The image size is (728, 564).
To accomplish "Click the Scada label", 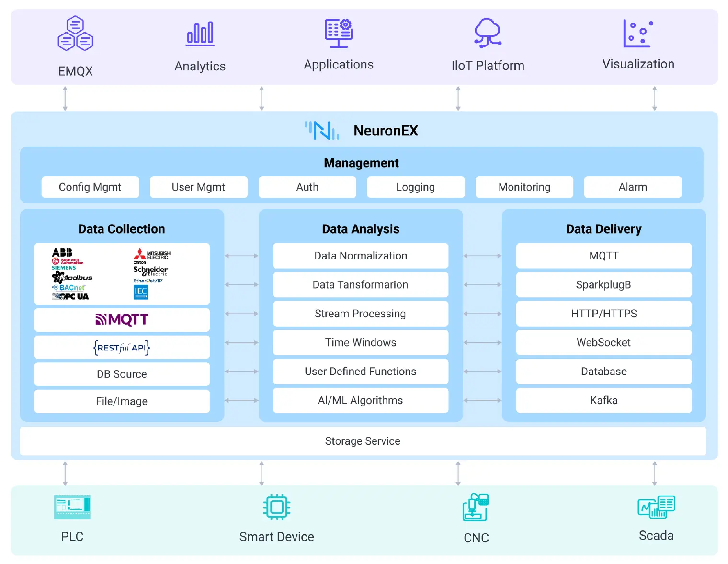I will (x=656, y=535).
